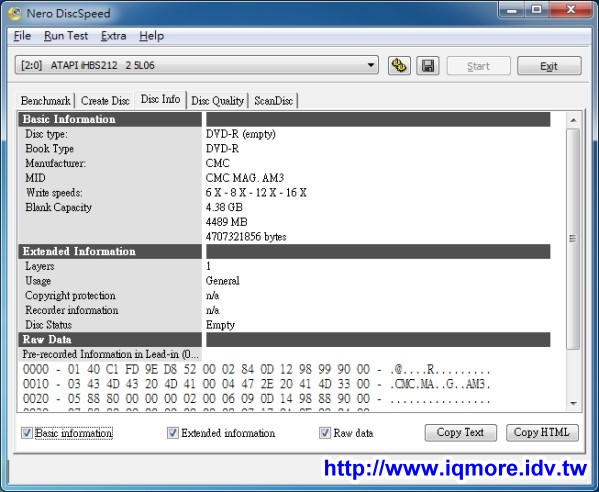This screenshot has width=599, height=492.
Task: Click the save floppy disk icon
Action: tap(427, 66)
